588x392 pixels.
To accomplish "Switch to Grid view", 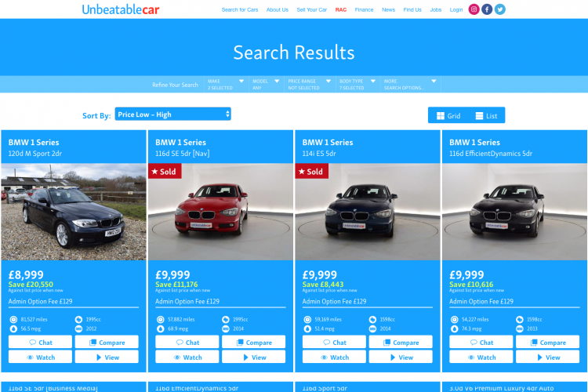I will click(x=448, y=116).
